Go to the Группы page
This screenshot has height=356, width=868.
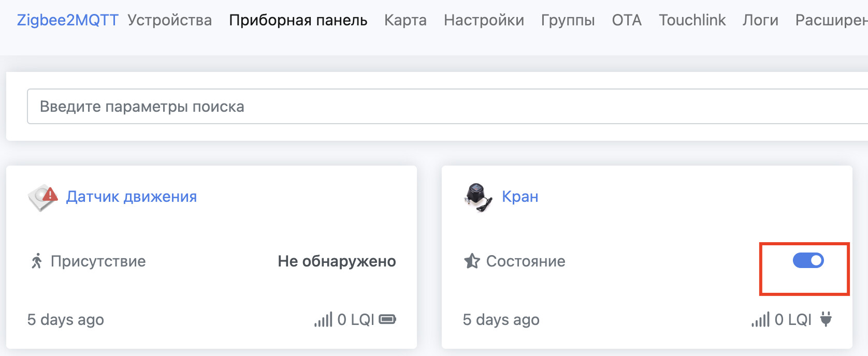(568, 20)
